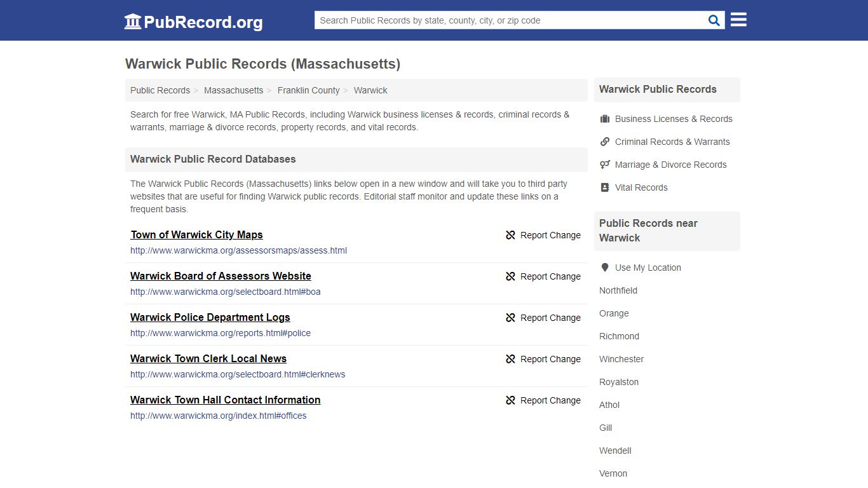The height and width of the screenshot is (488, 868).
Task: Select Warwick breadcrumb link
Action: click(x=370, y=90)
